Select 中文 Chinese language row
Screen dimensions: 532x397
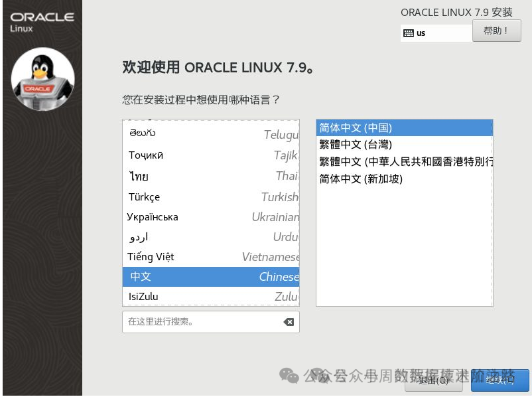[211, 277]
